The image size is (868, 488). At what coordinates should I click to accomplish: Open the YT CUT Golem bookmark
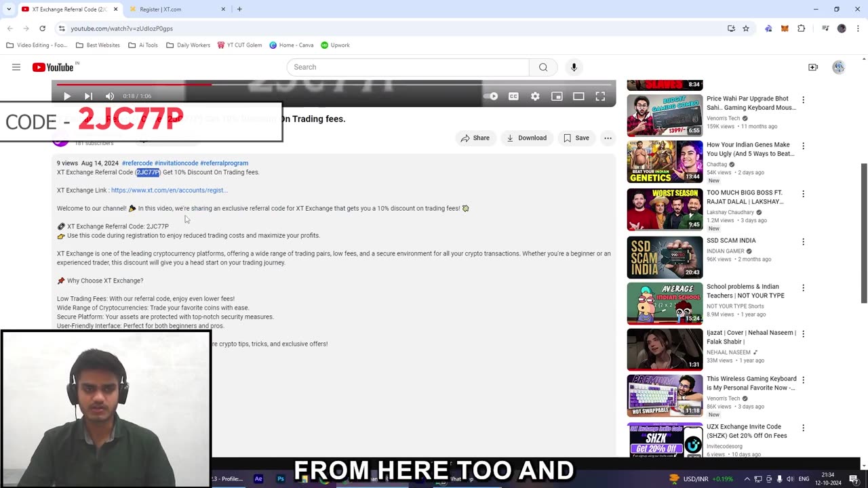pos(239,45)
